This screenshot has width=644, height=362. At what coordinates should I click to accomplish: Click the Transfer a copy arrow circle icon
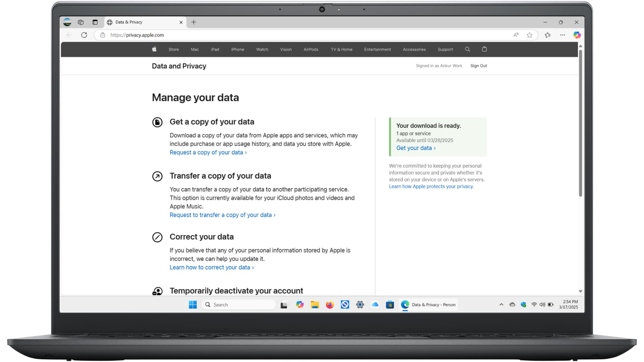[x=157, y=176]
